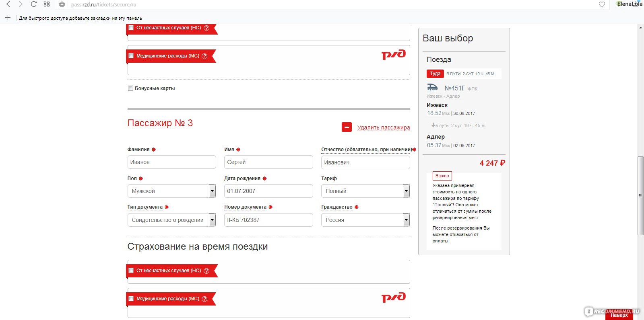Go back to previous page
Viewport: 644px width, 320px height.
click(x=8, y=4)
